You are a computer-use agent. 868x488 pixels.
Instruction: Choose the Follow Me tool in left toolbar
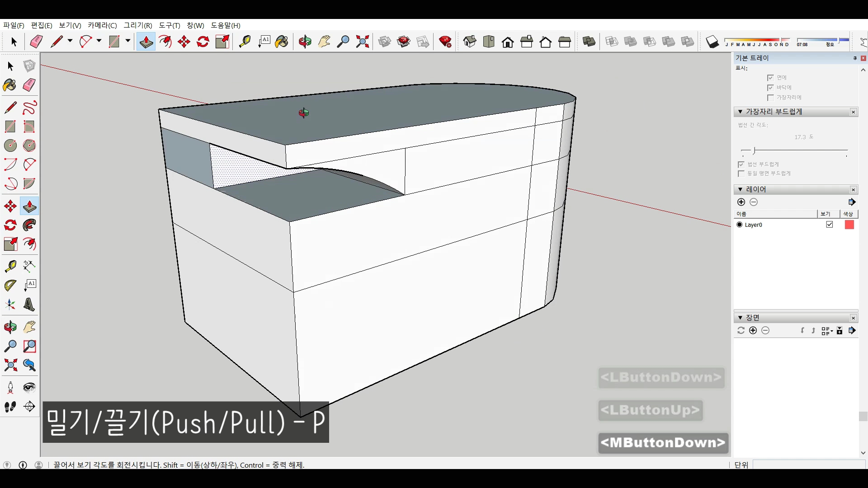tap(29, 225)
